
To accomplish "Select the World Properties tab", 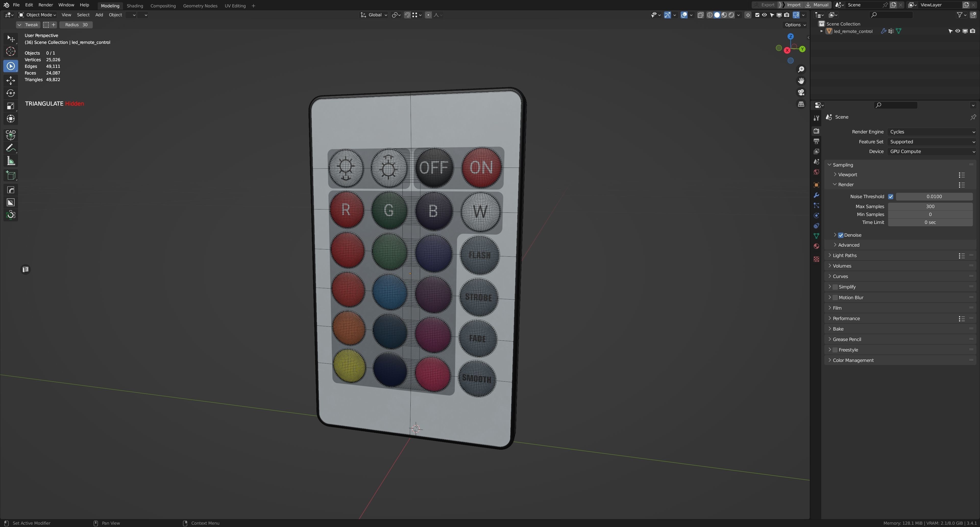I will coord(816,172).
